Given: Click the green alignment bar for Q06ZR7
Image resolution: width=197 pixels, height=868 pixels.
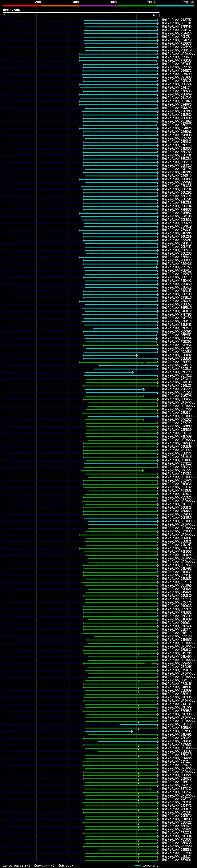Looking at the screenshot, I should point(112,471).
